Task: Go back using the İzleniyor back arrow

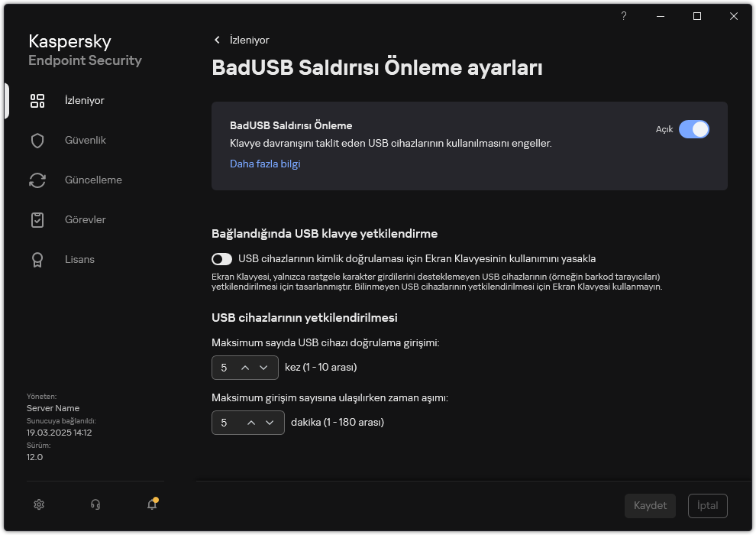Action: tap(218, 40)
